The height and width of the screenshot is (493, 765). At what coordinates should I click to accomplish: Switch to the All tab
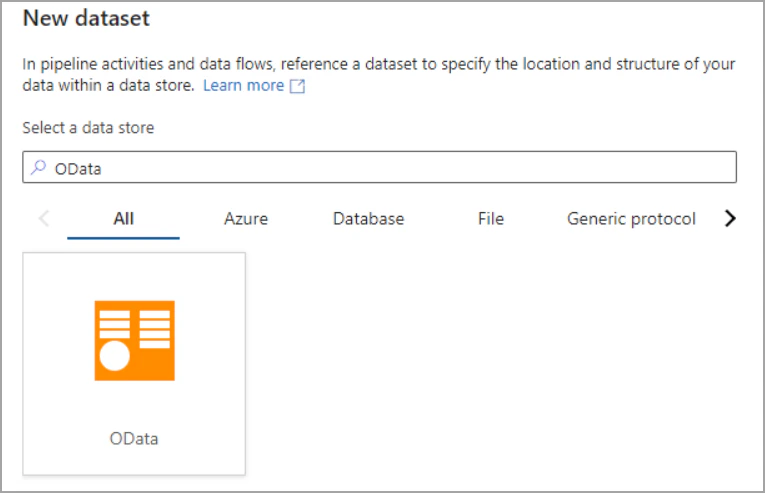pyautogui.click(x=123, y=218)
